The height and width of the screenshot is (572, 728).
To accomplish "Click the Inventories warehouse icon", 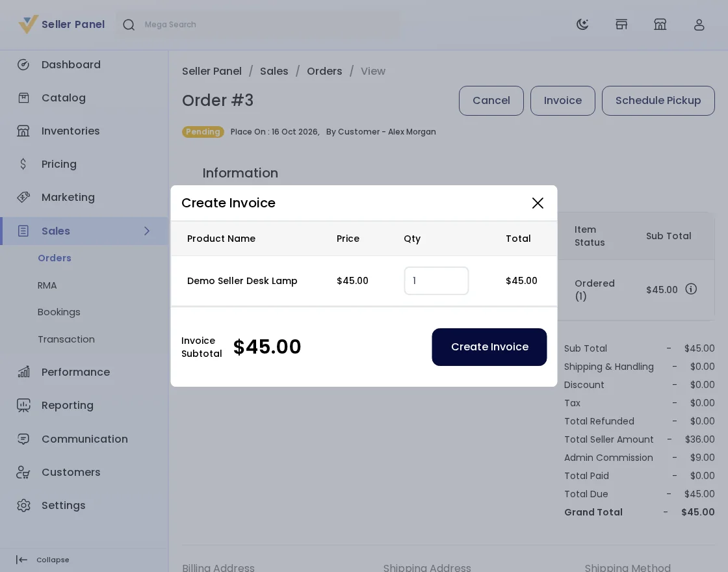I will point(23,131).
